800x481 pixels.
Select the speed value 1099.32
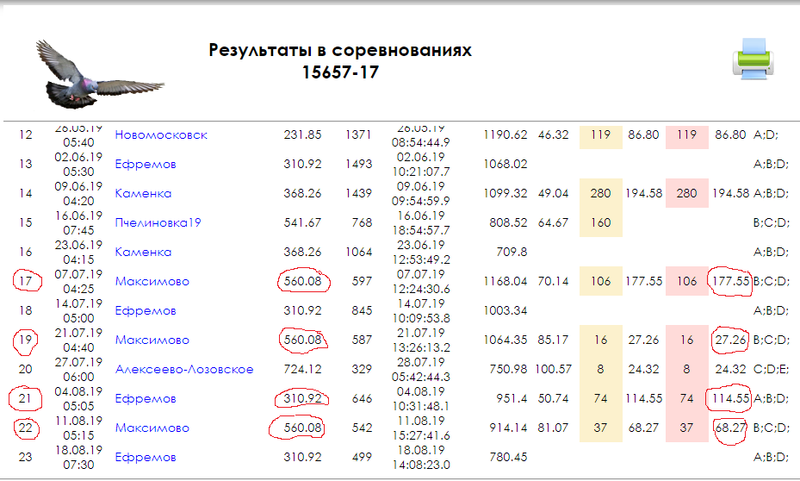point(505,193)
